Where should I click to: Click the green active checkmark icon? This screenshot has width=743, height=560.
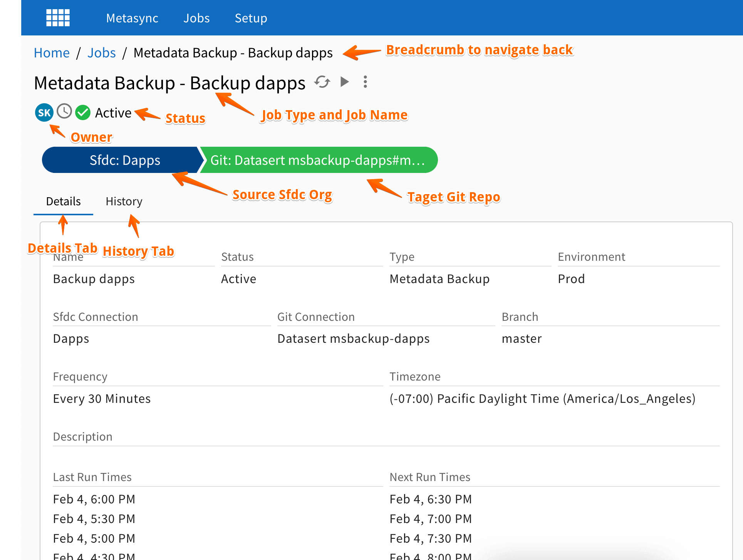(83, 112)
